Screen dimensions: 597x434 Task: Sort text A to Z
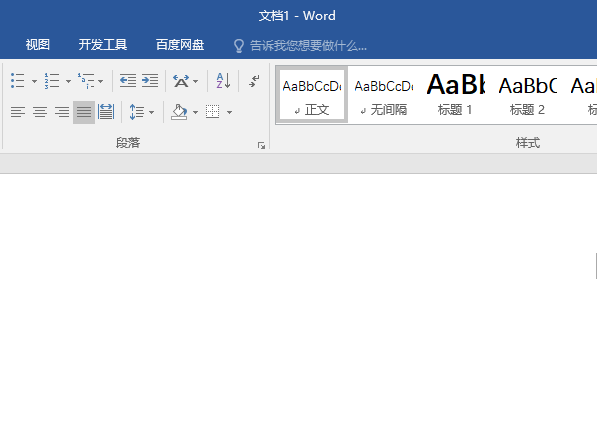[x=223, y=81]
